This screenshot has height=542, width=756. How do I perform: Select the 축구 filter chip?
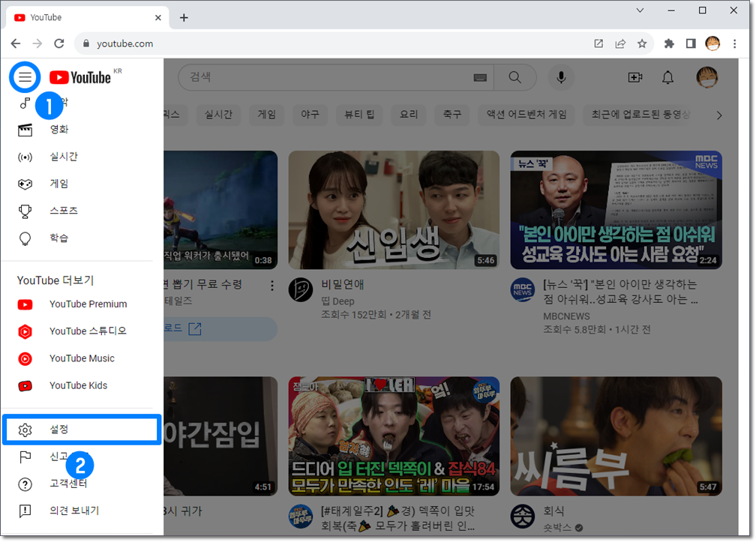coord(452,115)
